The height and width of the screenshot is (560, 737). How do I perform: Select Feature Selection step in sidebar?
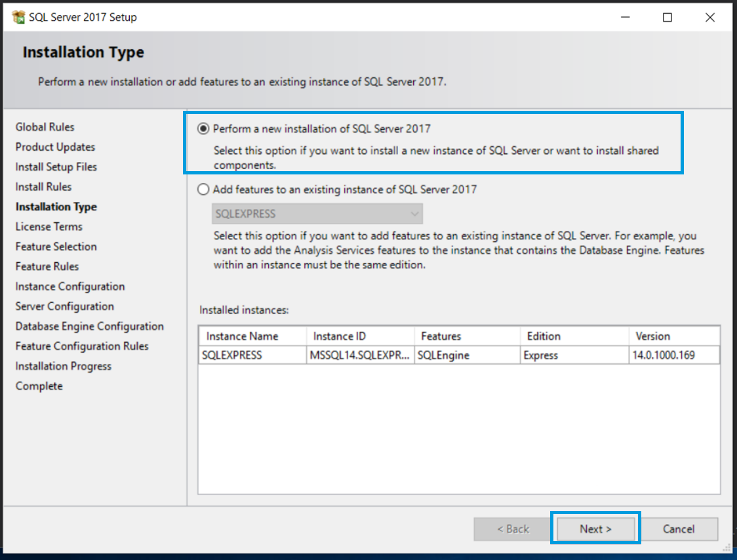56,247
